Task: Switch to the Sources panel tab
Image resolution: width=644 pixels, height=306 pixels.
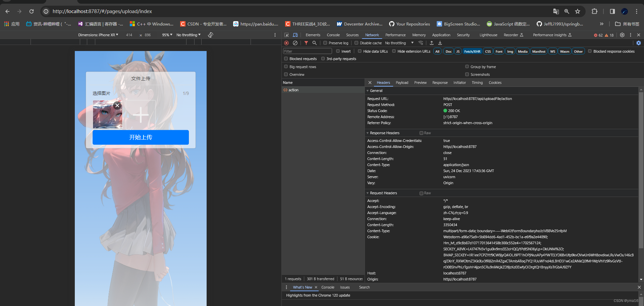Action: pos(352,35)
